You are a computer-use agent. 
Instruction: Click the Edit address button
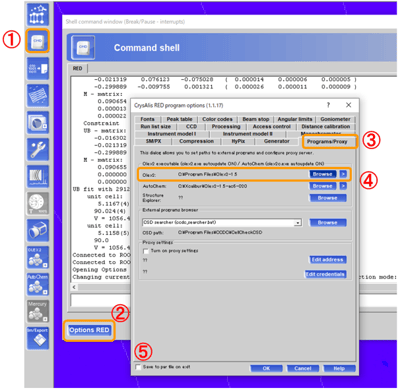[327, 260]
